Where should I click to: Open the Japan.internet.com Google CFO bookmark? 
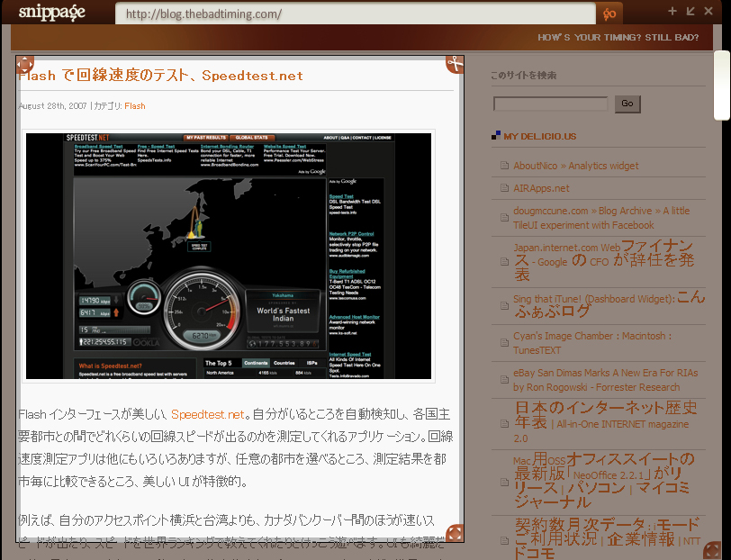(604, 260)
